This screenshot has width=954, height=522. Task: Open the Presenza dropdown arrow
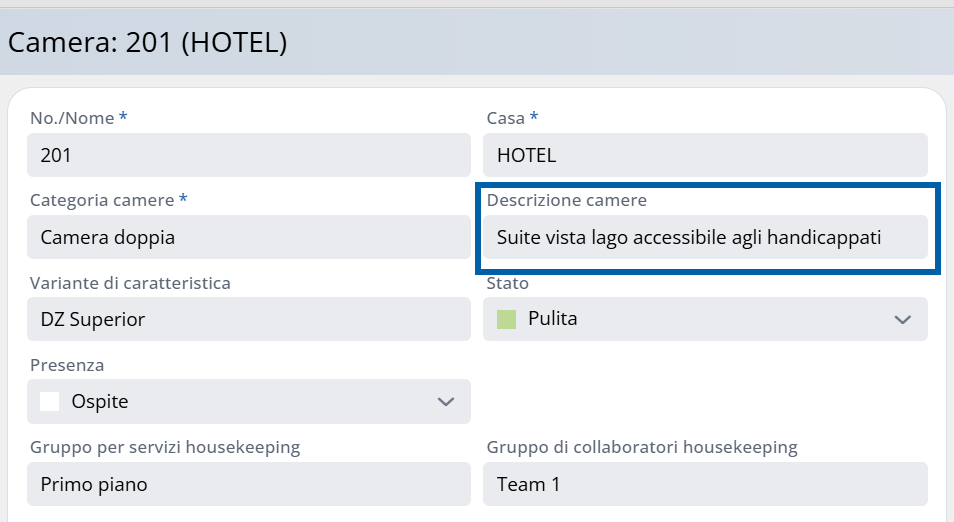(446, 402)
